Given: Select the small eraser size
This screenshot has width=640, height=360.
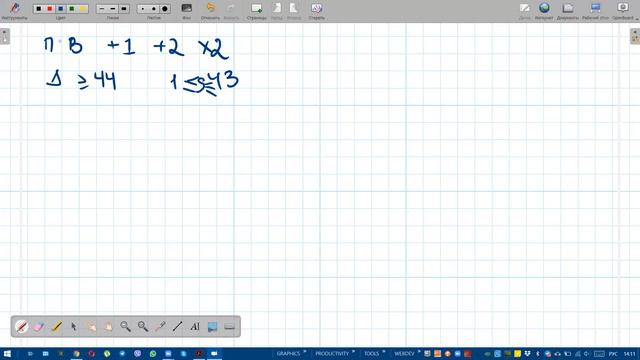Looking at the screenshot, I should click(143, 9).
